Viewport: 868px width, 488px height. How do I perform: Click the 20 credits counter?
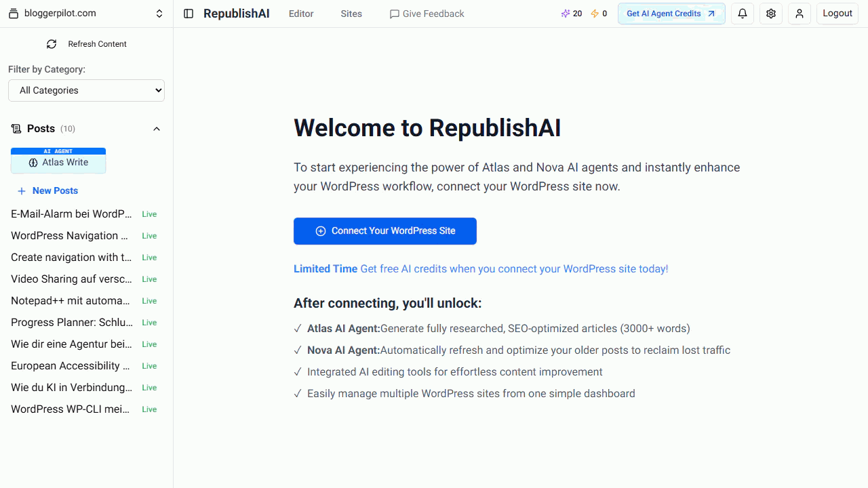click(x=577, y=14)
